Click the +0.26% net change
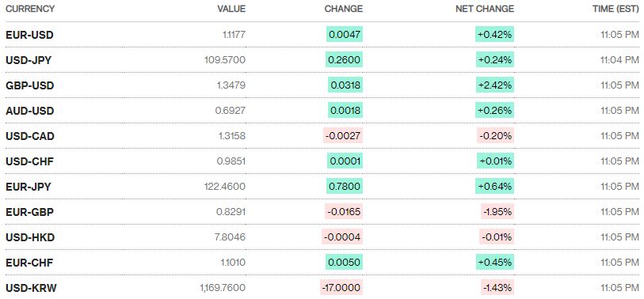Viewport: 644px width, 299px height. click(x=495, y=111)
